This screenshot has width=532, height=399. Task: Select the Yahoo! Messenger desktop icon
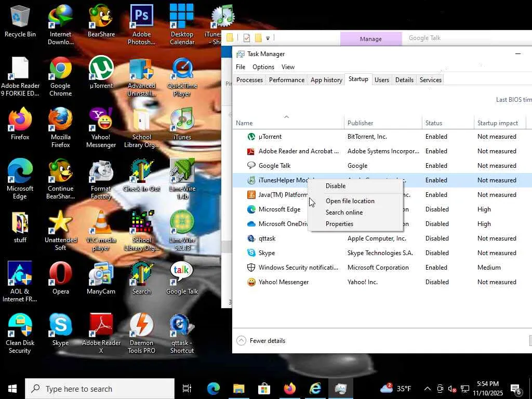tap(101, 128)
